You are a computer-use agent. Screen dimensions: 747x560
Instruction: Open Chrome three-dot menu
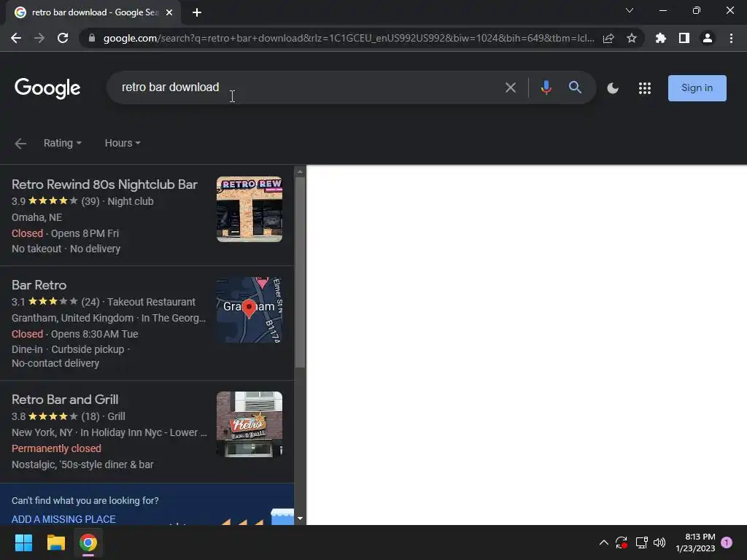(x=731, y=38)
